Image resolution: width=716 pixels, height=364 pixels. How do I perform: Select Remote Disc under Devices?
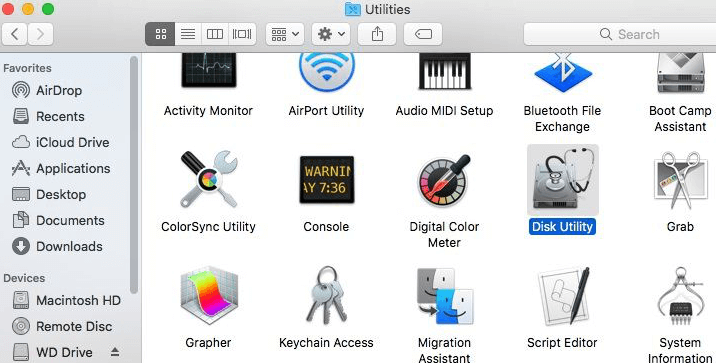[x=62, y=327]
